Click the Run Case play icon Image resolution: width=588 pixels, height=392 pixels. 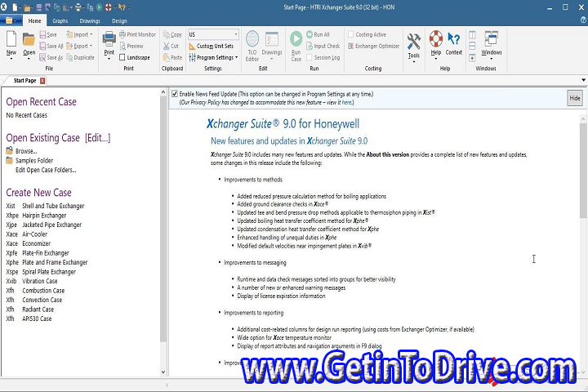point(296,38)
